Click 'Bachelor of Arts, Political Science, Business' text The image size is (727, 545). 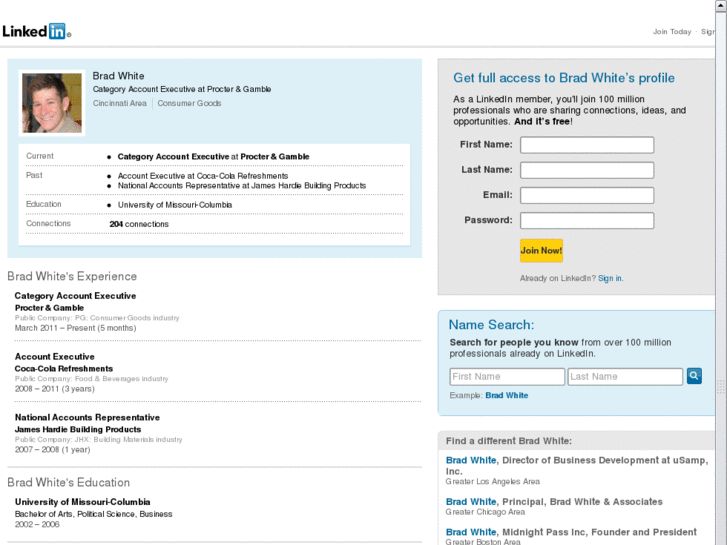(93, 514)
